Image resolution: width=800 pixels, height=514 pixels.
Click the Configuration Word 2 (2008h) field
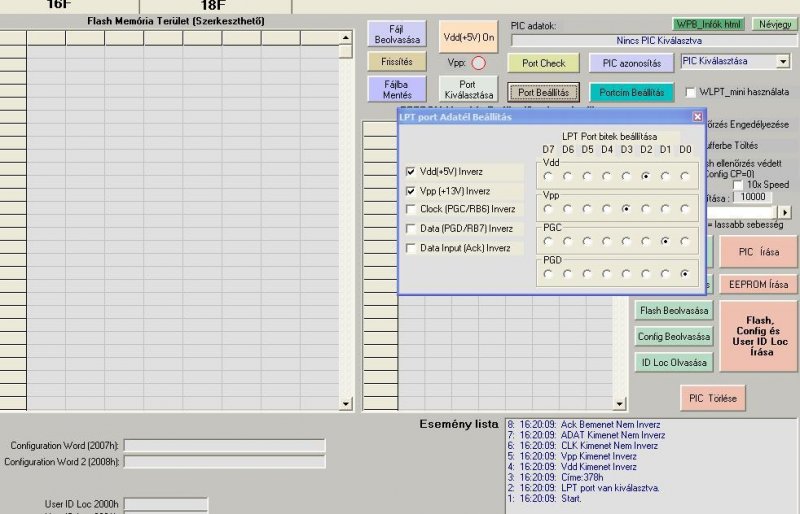pyautogui.click(x=224, y=461)
